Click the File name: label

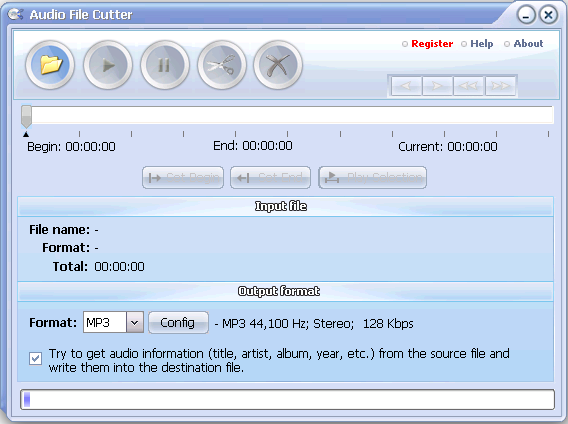pyautogui.click(x=59, y=230)
